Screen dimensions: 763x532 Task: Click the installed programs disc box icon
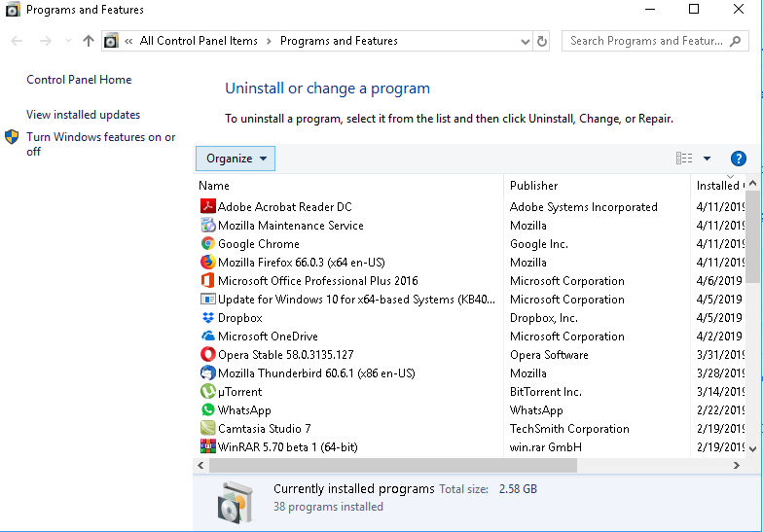tap(236, 502)
